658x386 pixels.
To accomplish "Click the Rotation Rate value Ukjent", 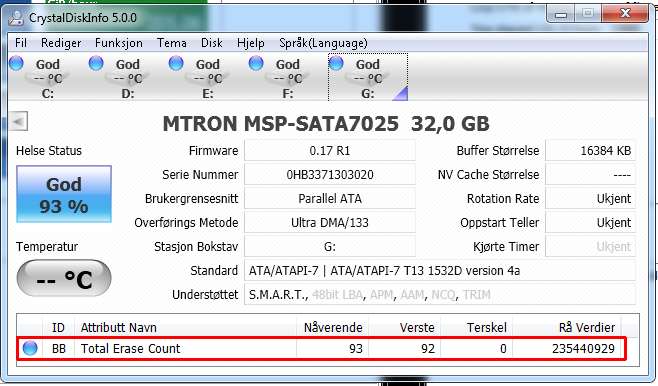I will pyautogui.click(x=590, y=198).
